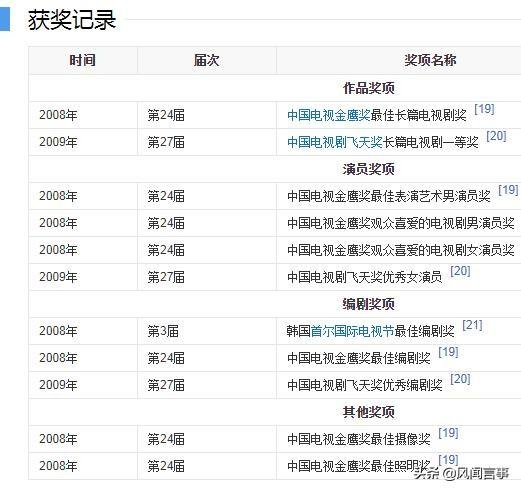
Task: Click reference [21] beside 最佳编剧奖
Action: click(x=472, y=325)
